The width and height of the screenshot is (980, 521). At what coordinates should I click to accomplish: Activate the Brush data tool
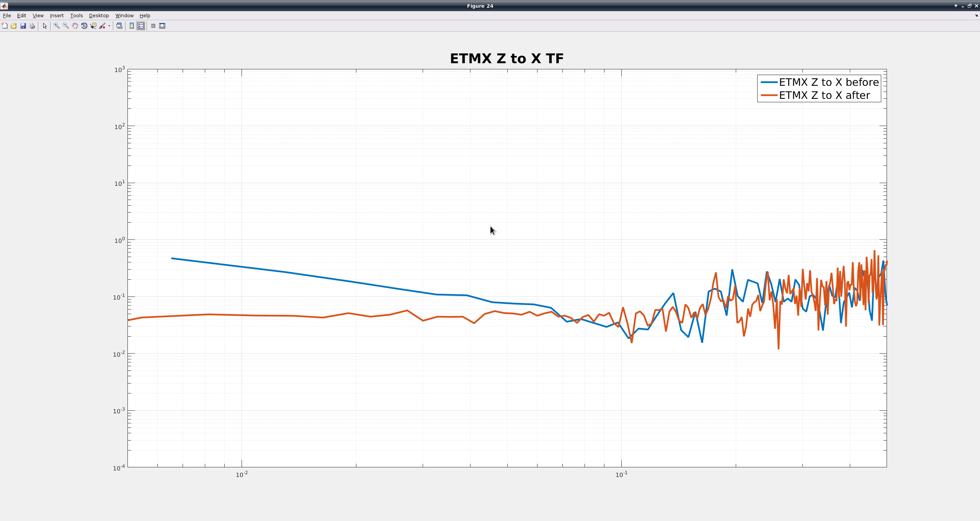point(102,26)
